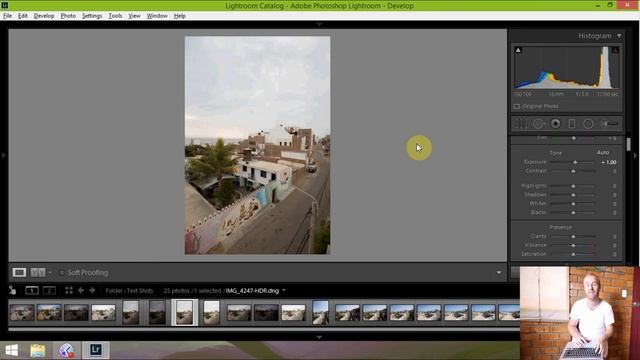The image size is (640, 360).
Task: Select the Red Eye Correction tool
Action: (x=556, y=124)
